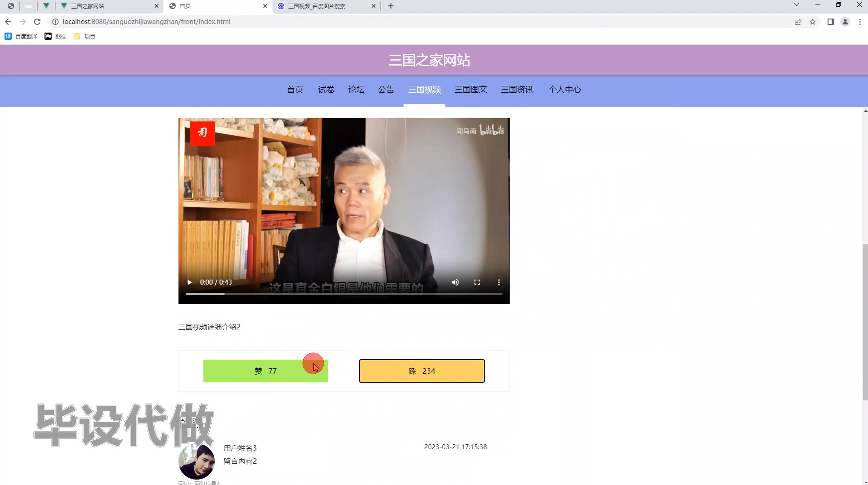The width and height of the screenshot is (868, 485).
Task: Open the tab search dropdown arrow
Action: click(797, 5)
